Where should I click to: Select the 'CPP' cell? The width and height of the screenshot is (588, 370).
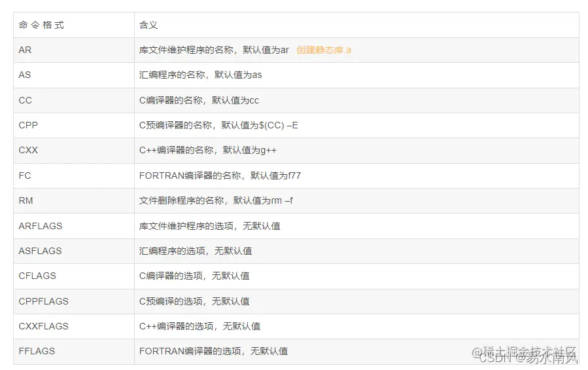[74, 126]
